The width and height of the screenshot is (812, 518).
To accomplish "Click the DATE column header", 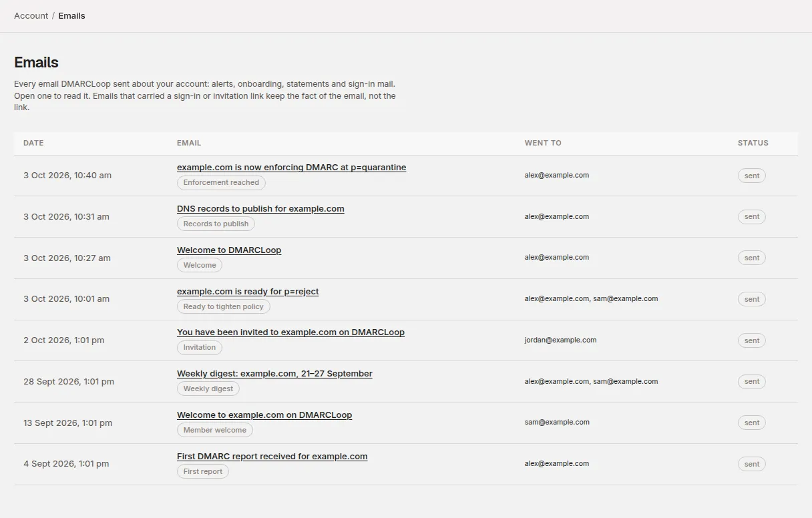I will [33, 143].
